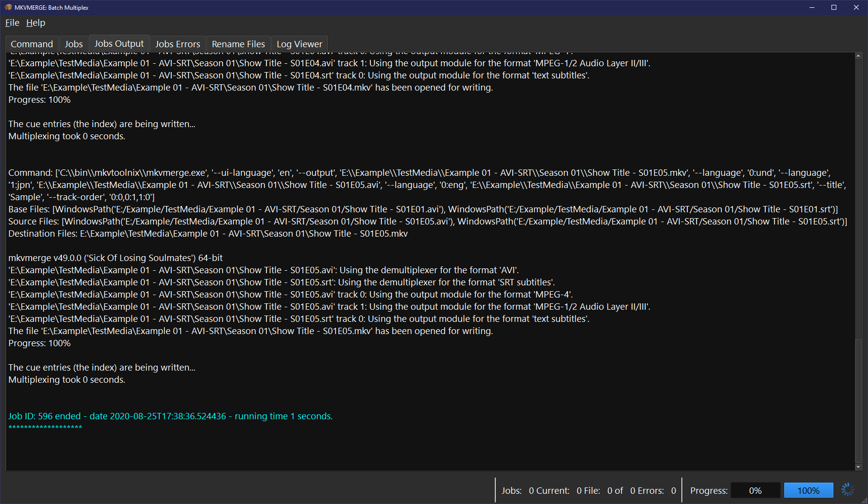Click the 0% progress field

755,490
